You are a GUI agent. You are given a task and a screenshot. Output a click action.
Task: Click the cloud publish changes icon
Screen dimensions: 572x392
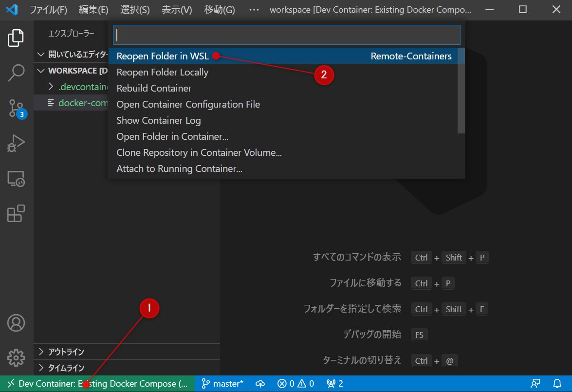point(260,384)
